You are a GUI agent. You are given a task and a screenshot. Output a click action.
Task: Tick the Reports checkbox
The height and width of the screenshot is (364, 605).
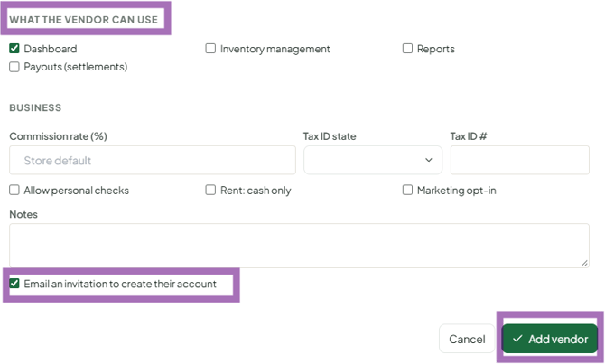click(x=407, y=49)
